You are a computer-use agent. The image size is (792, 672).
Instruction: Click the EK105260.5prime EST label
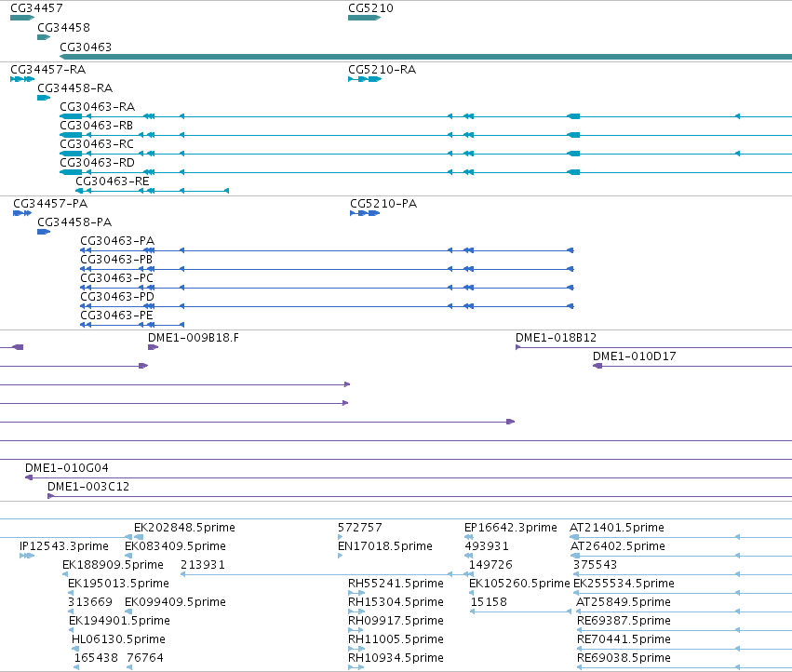coord(519,584)
